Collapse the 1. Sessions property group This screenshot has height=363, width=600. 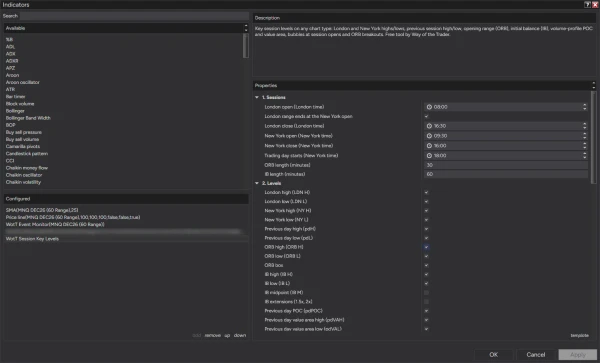pyautogui.click(x=257, y=98)
